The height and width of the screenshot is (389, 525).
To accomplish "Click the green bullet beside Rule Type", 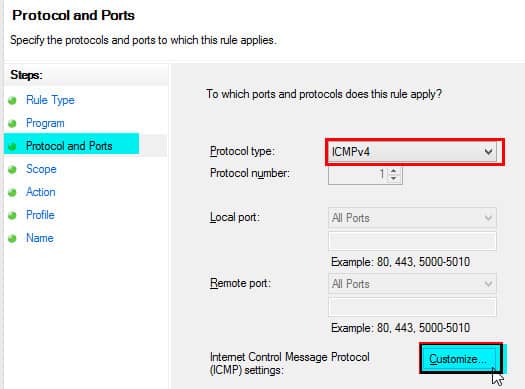I will click(12, 100).
